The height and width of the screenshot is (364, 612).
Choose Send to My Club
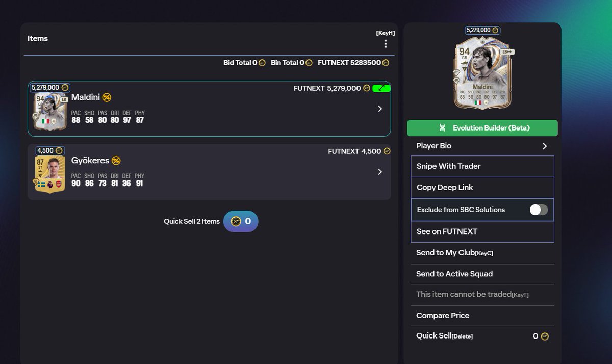482,253
